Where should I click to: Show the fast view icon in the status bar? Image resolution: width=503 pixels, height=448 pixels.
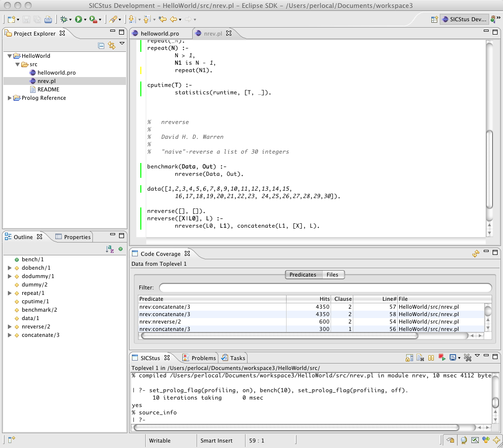(x=451, y=440)
